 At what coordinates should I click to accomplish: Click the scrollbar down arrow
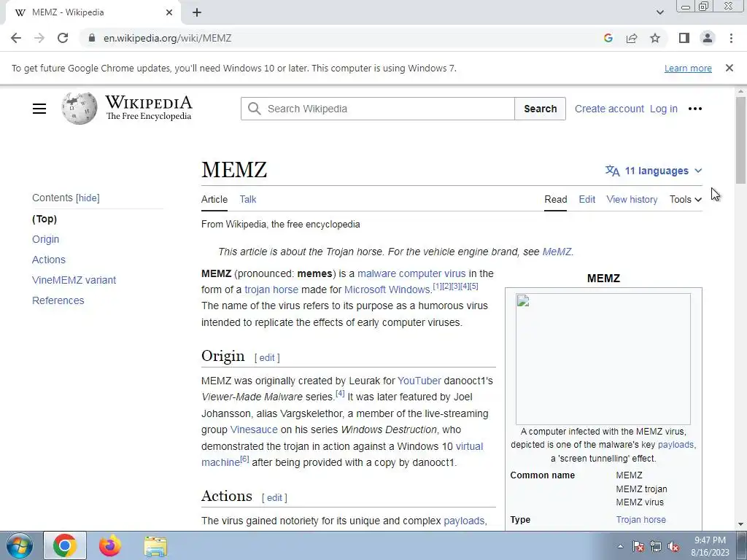740,524
